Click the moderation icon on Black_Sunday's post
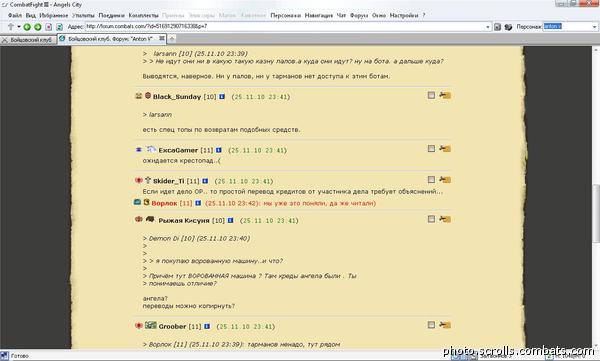 (x=445, y=95)
